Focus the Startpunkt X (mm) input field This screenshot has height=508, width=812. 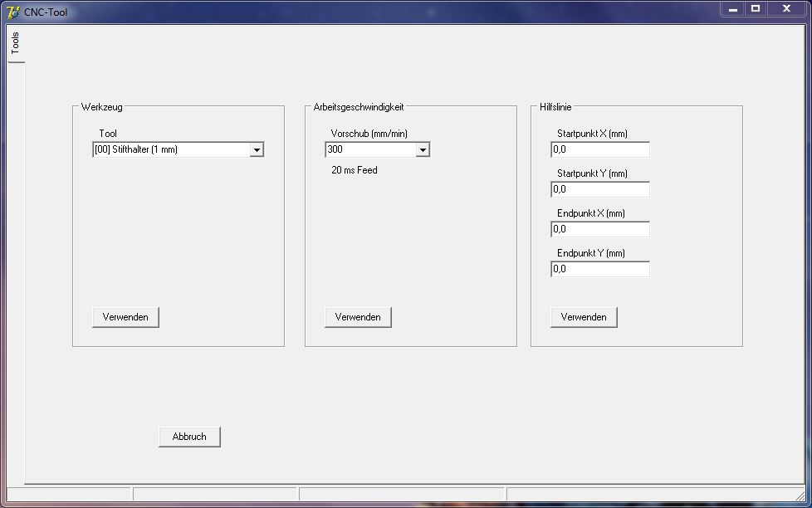click(599, 149)
